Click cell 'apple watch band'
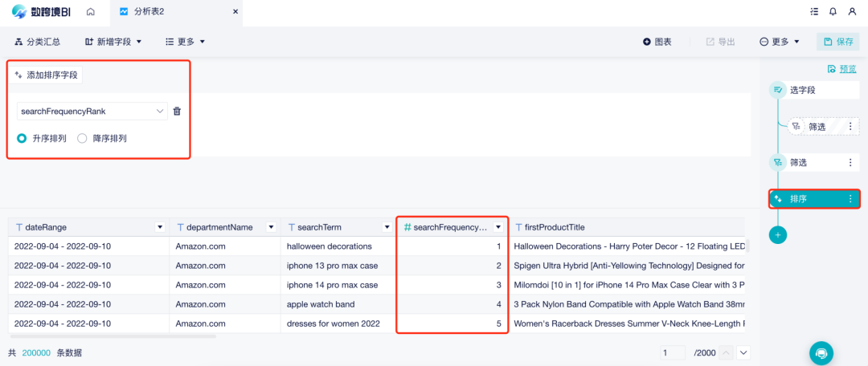The image size is (868, 366). coord(339,304)
